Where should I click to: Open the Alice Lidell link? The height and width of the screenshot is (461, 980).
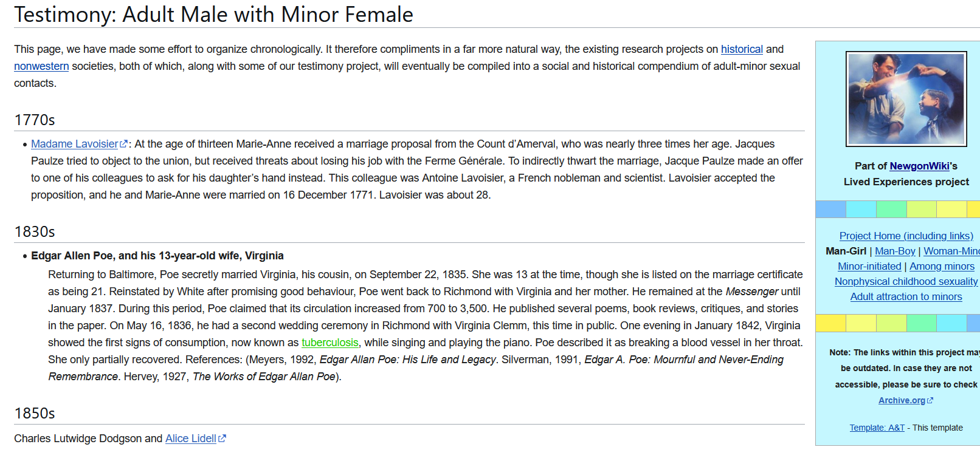point(191,439)
